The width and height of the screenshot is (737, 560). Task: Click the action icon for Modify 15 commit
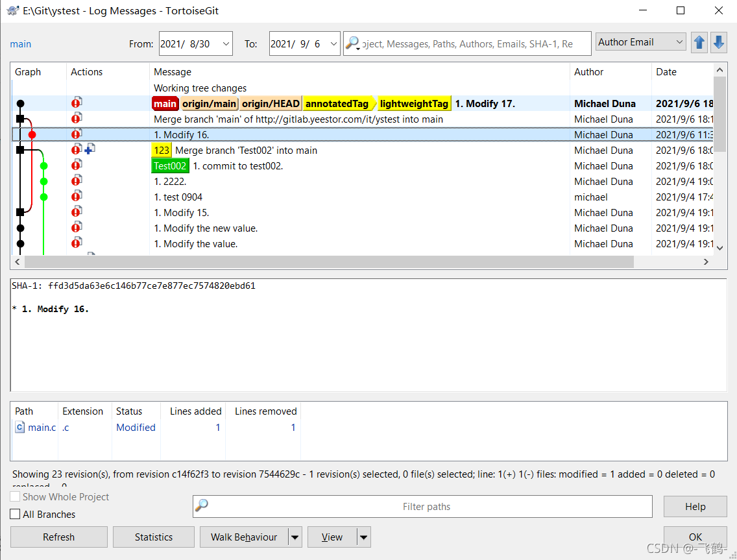(x=77, y=211)
